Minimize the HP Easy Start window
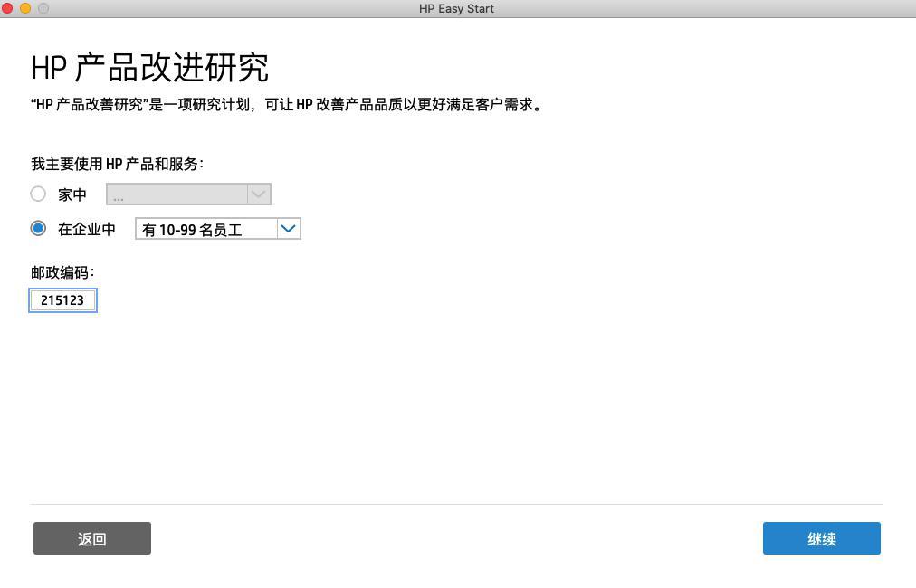Image resolution: width=916 pixels, height=588 pixels. coord(25,8)
